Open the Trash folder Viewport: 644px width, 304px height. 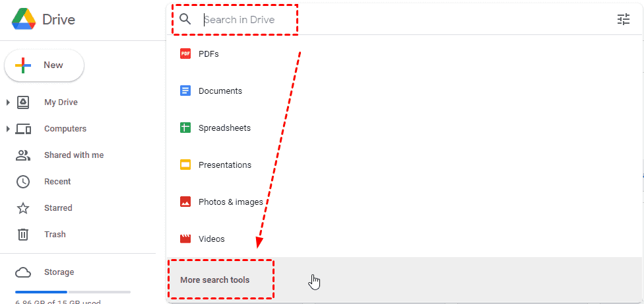(55, 235)
